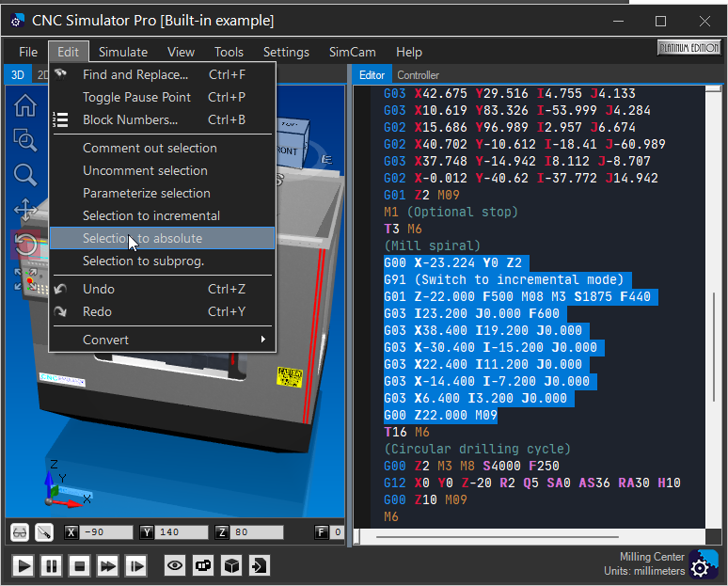This screenshot has width=728, height=586.
Task: Click the Platinum Edition badge
Action: [689, 48]
